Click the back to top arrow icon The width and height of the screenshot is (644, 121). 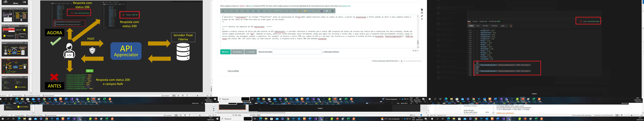422,19
